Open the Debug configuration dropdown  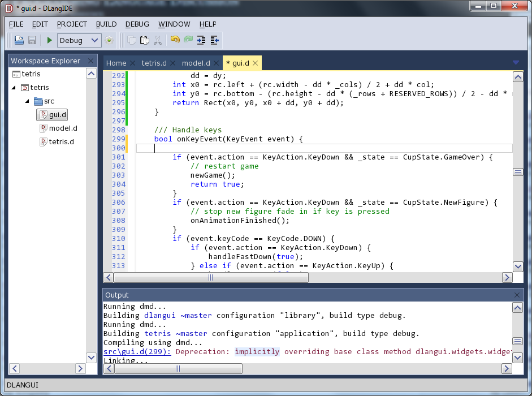tap(79, 40)
